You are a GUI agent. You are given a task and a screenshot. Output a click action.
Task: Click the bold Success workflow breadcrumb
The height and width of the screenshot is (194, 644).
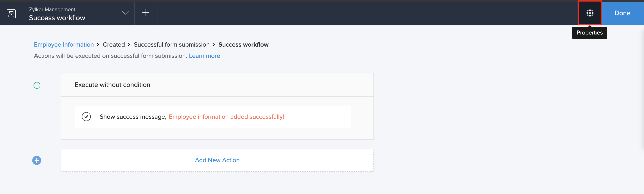click(x=243, y=45)
